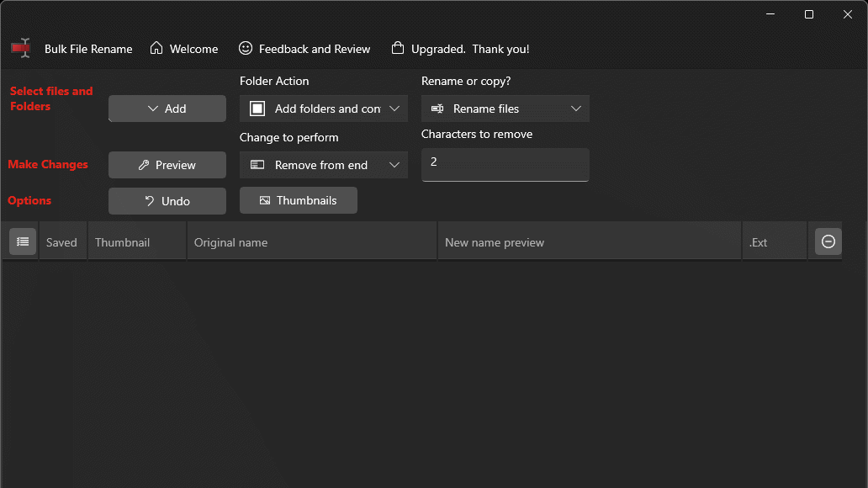Click the list icon in table header

click(23, 241)
